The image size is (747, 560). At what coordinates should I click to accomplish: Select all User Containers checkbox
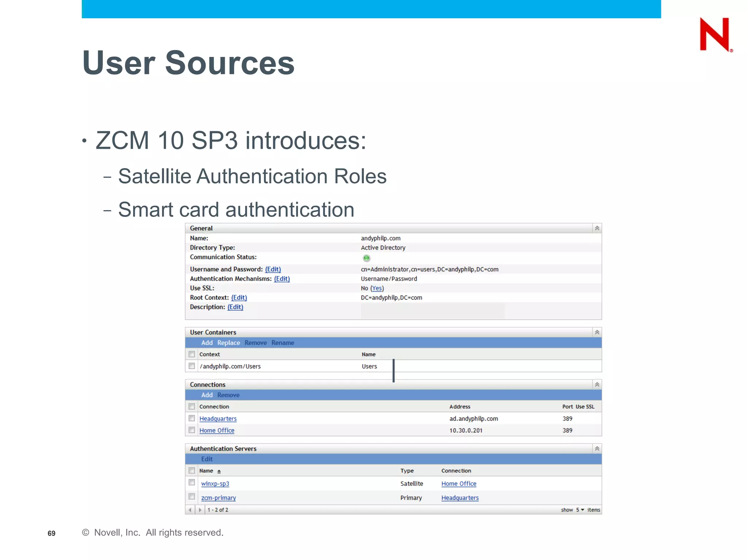click(x=192, y=354)
